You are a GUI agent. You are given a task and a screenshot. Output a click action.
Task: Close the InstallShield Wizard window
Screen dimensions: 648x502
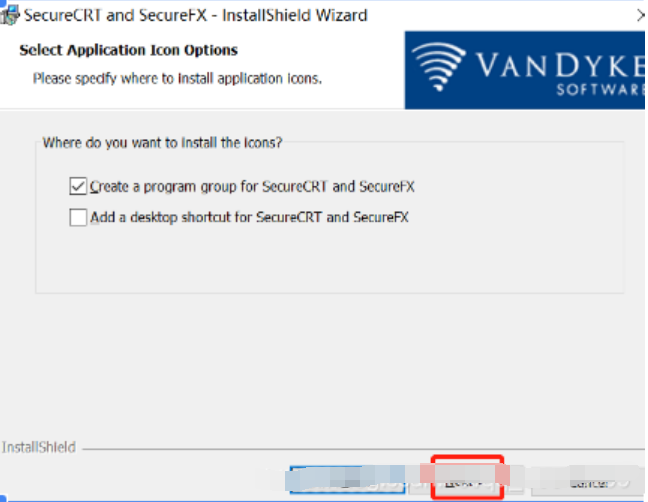[x=641, y=16]
